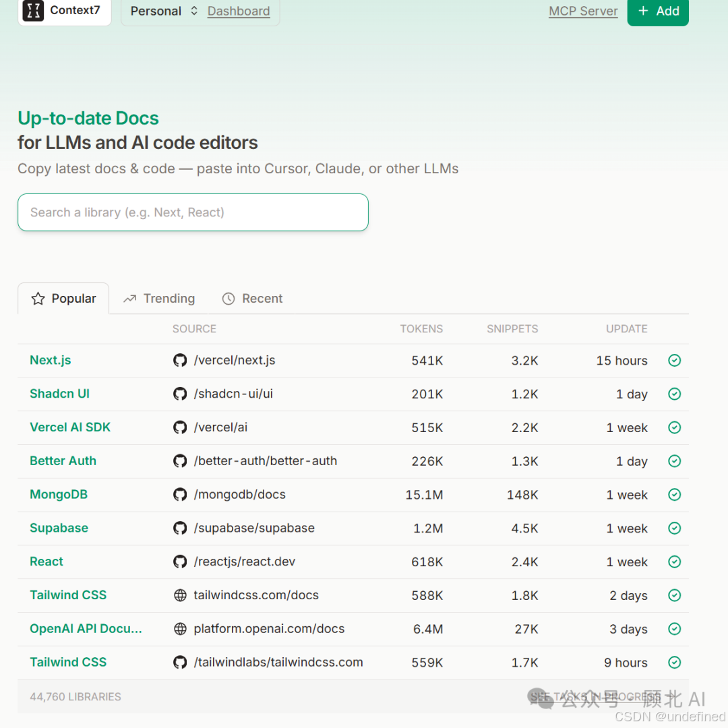Click the SNIPPETS column header
Image resolution: width=728 pixels, height=728 pixels.
pos(512,329)
